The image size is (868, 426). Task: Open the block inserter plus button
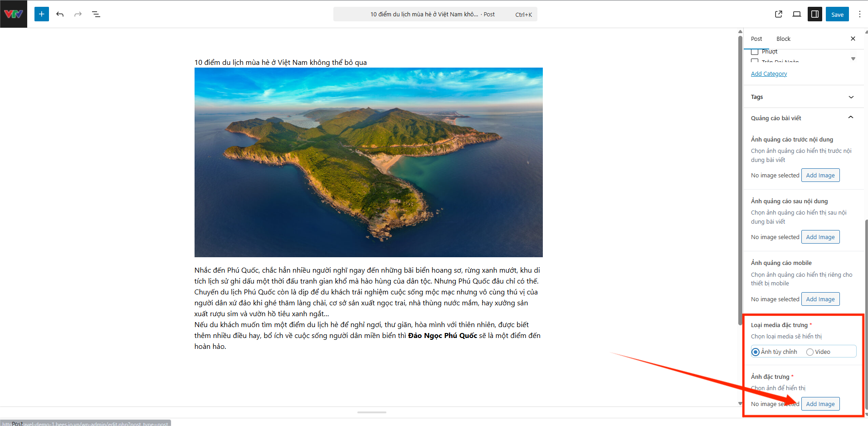(x=42, y=14)
